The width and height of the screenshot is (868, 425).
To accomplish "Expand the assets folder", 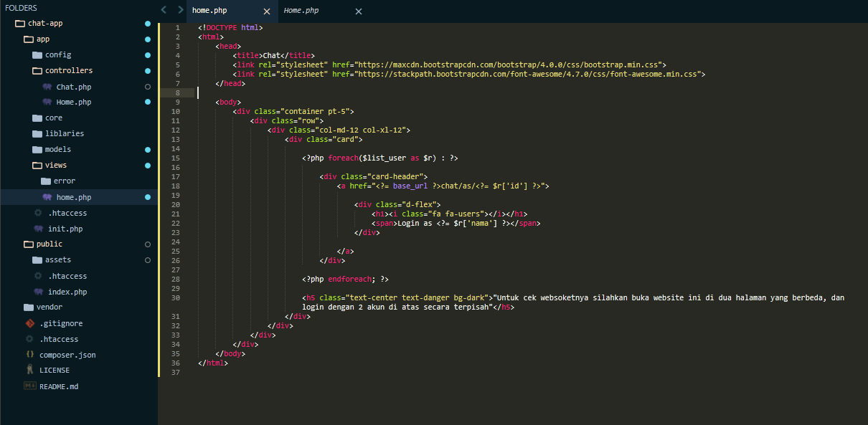I will [57, 259].
